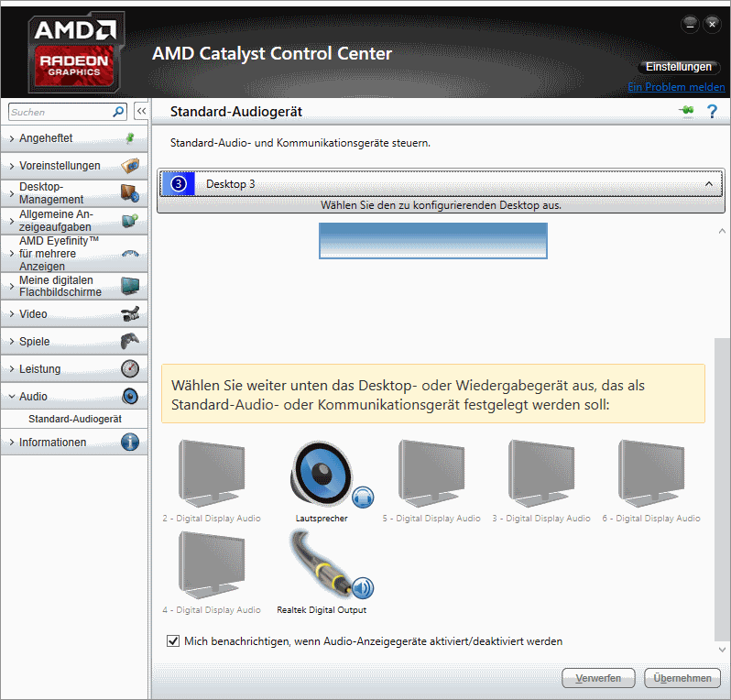Click the scrollbar up arrow
Viewport: 731px width, 700px height.
click(722, 231)
